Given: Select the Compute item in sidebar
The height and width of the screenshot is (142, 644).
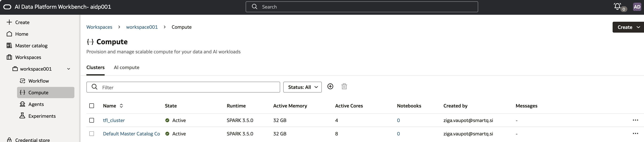Looking at the screenshot, I should [46, 92].
